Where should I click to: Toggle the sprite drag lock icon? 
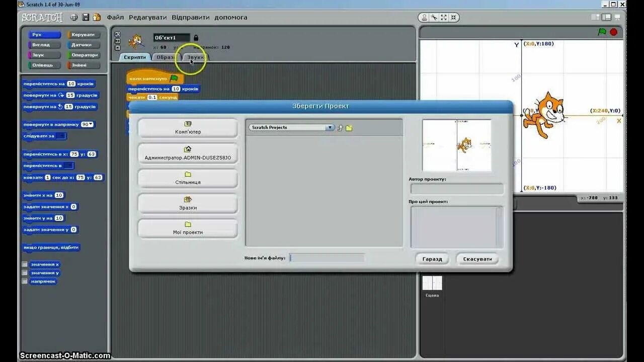point(196,38)
